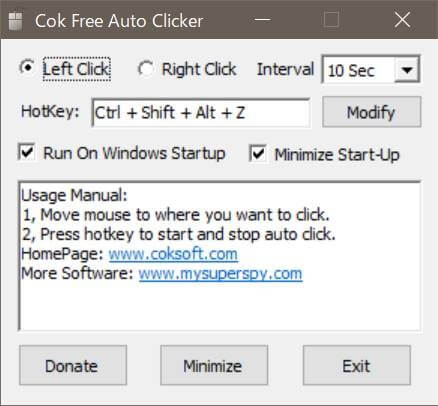
Task: Open the Interval dropdown arrow
Action: [x=407, y=70]
